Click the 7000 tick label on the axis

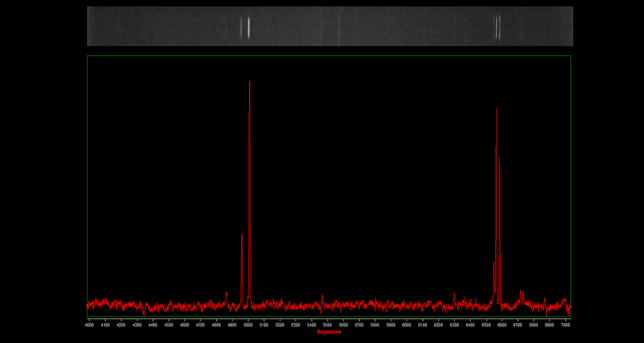(x=565, y=325)
